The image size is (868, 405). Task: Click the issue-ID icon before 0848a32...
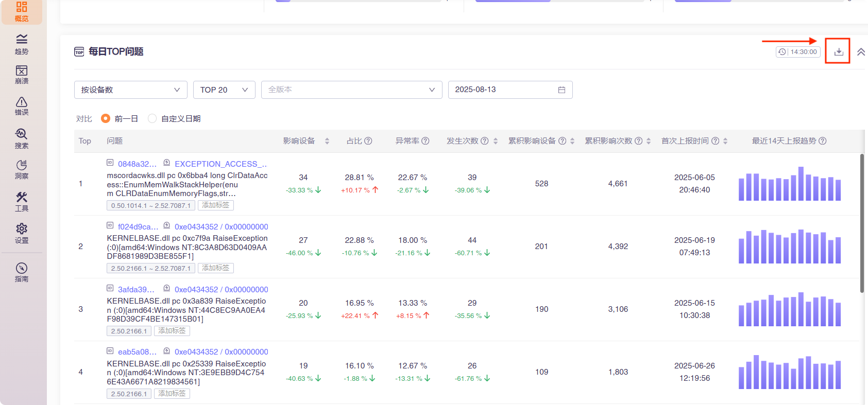click(x=110, y=163)
